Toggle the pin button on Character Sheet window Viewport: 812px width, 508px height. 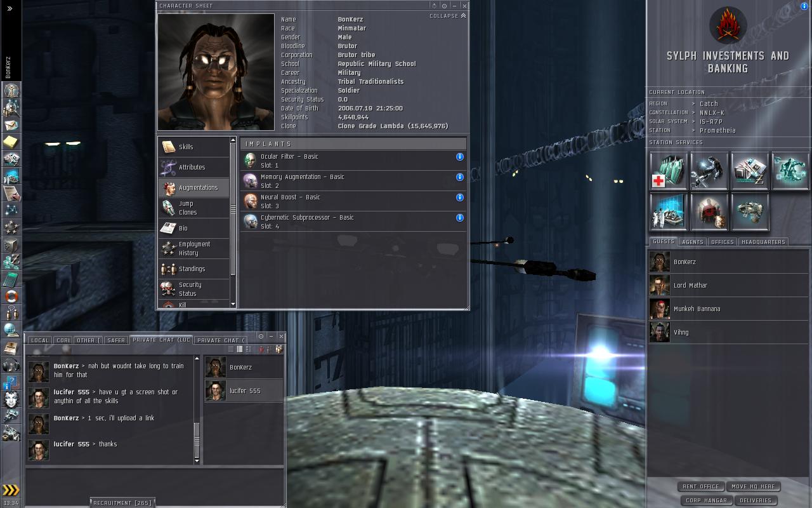[444, 6]
